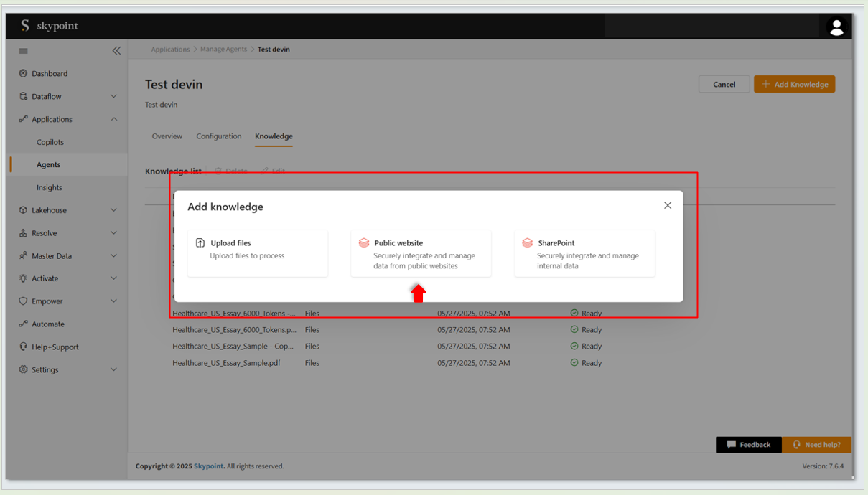Viewport: 868px width, 495px height.
Task: Click the Public website stack icon
Action: (364, 243)
